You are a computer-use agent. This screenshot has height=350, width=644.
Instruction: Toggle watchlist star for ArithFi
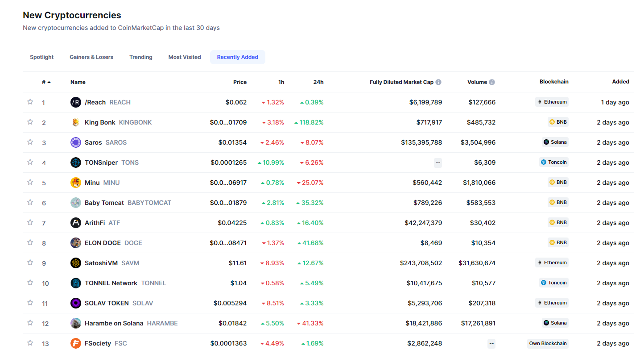click(x=30, y=222)
